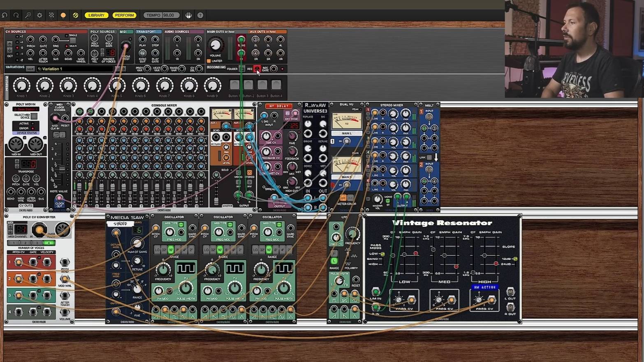This screenshot has width=644, height=362.
Task: Click the Sync Out jack
Action: pos(143,53)
